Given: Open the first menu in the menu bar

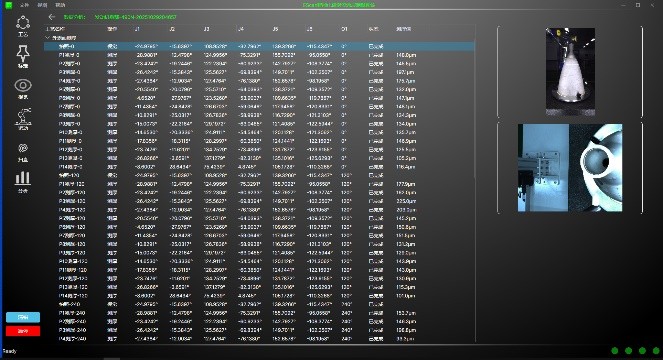Looking at the screenshot, I should click(x=25, y=5).
